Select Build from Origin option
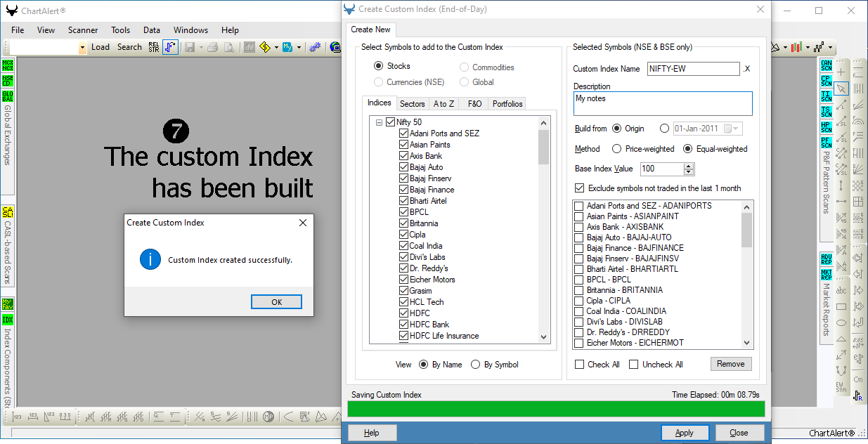Viewport: 868px width, 444px height. 616,129
